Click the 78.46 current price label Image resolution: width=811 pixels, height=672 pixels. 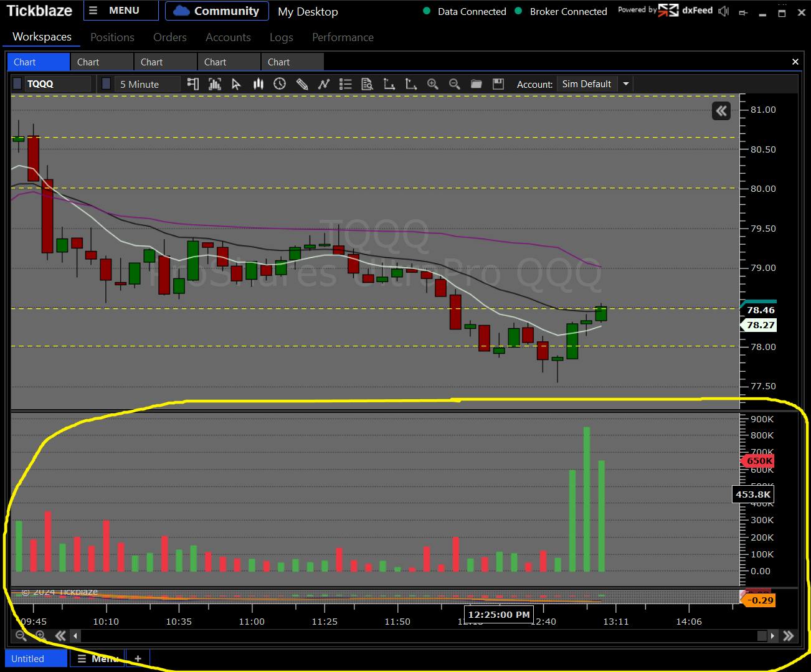760,310
